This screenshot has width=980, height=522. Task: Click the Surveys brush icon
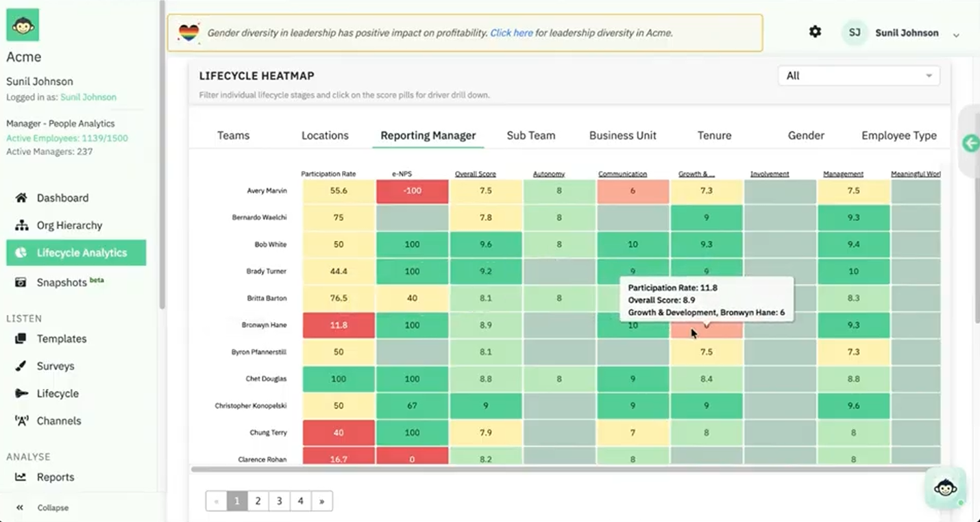pyautogui.click(x=21, y=366)
